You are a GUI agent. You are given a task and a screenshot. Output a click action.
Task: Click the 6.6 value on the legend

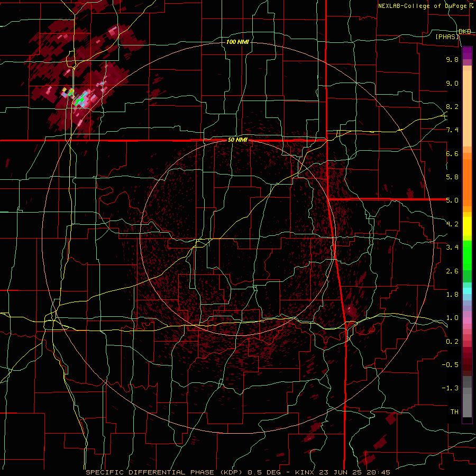[452, 153]
